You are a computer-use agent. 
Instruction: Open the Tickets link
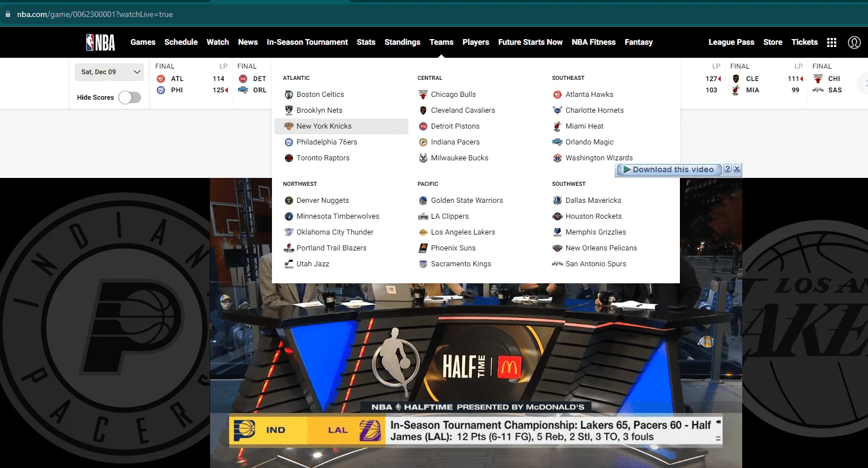click(x=805, y=42)
